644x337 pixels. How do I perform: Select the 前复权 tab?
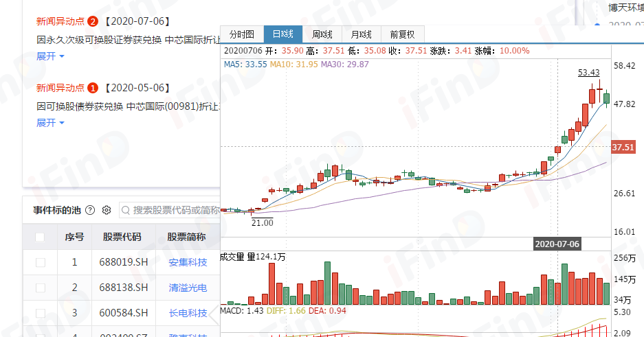(403, 34)
